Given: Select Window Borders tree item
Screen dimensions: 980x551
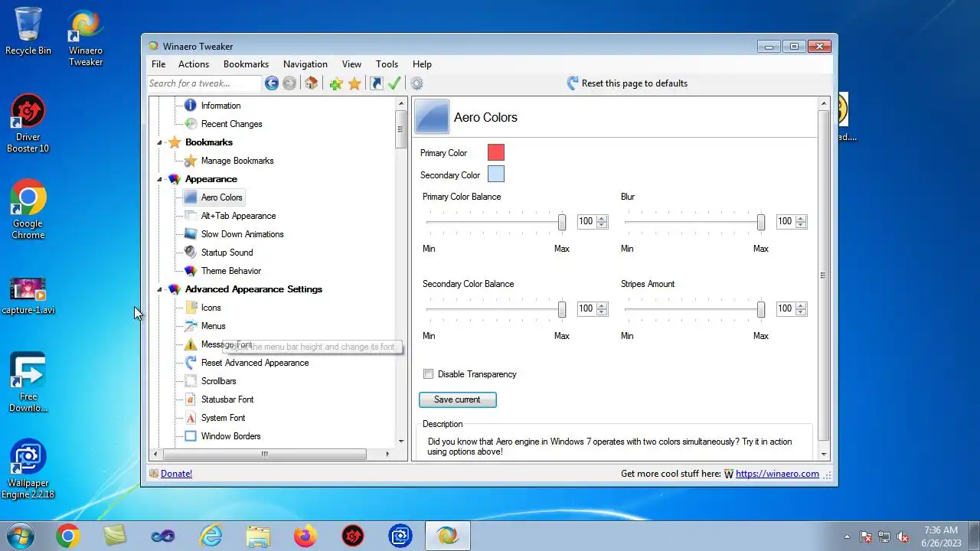Looking at the screenshot, I should [x=230, y=436].
